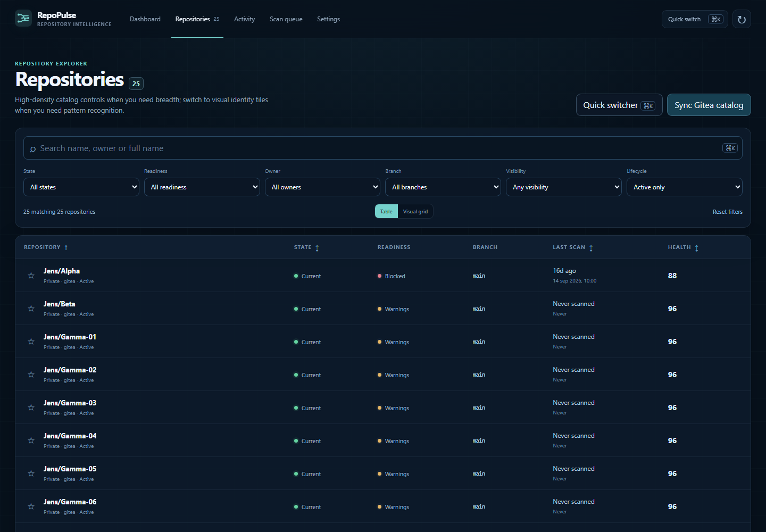The height and width of the screenshot is (532, 766).
Task: Open the Jens/Gamma-06 repository
Action: (x=70, y=502)
